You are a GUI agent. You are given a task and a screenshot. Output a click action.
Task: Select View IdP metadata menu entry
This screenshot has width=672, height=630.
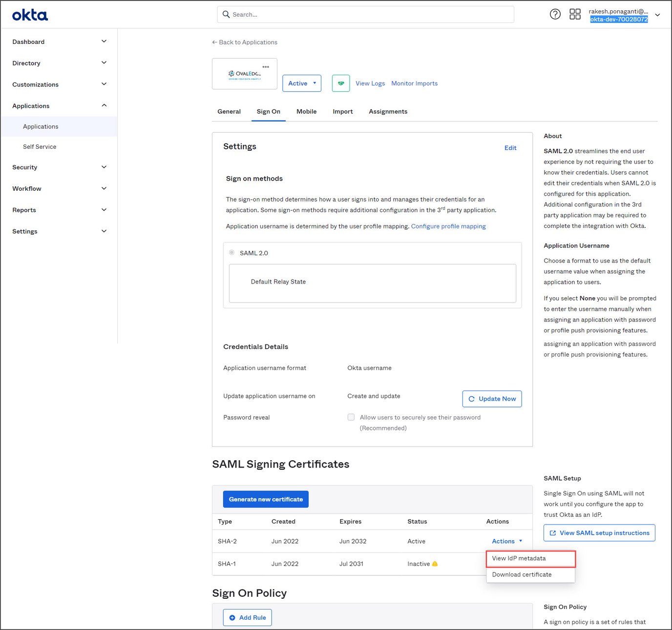519,558
